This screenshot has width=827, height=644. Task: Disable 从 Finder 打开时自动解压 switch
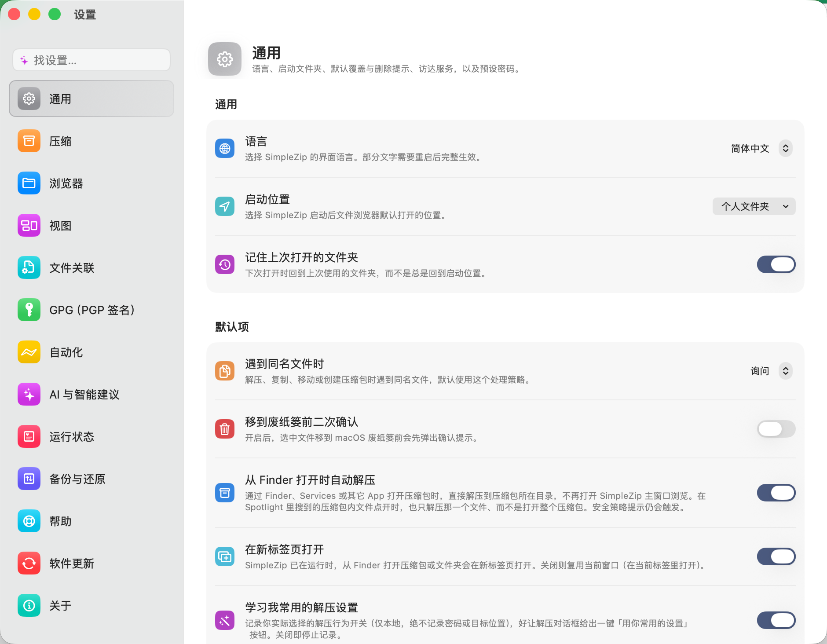tap(776, 493)
